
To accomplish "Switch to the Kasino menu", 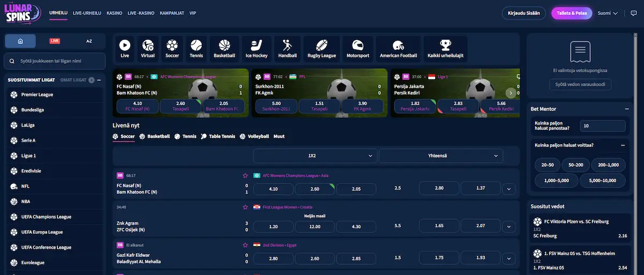I will point(114,13).
